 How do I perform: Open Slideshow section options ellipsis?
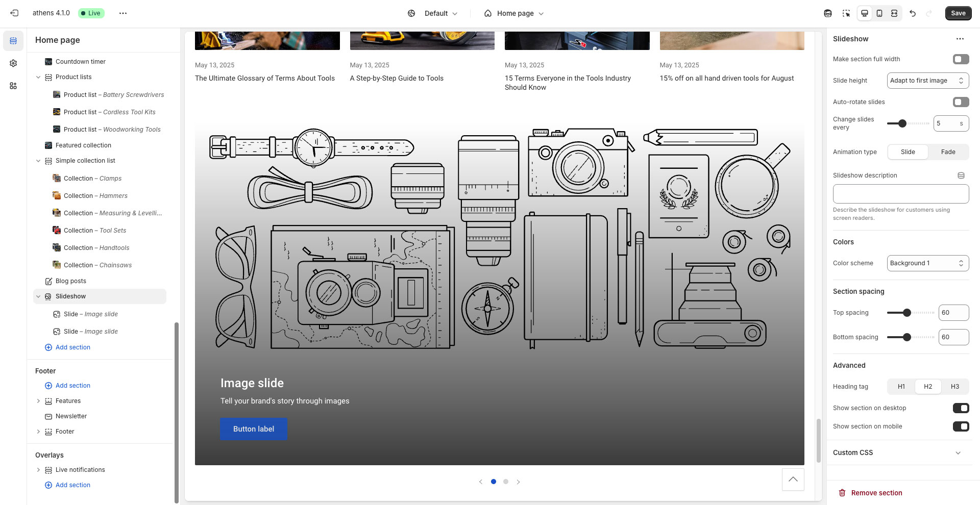click(x=960, y=39)
